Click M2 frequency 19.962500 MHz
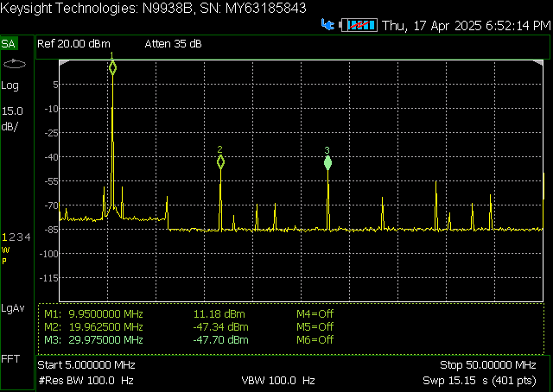 (x=105, y=326)
